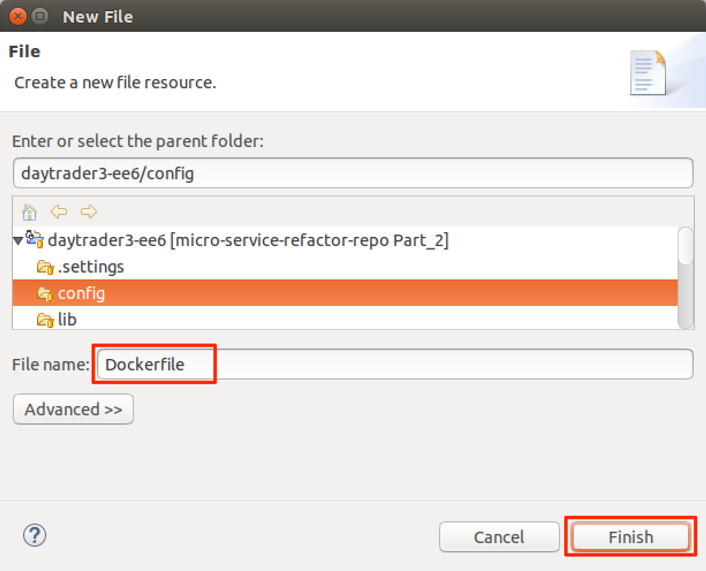Click the Home icon above folder tree
This screenshot has width=706, height=571.
[29, 212]
